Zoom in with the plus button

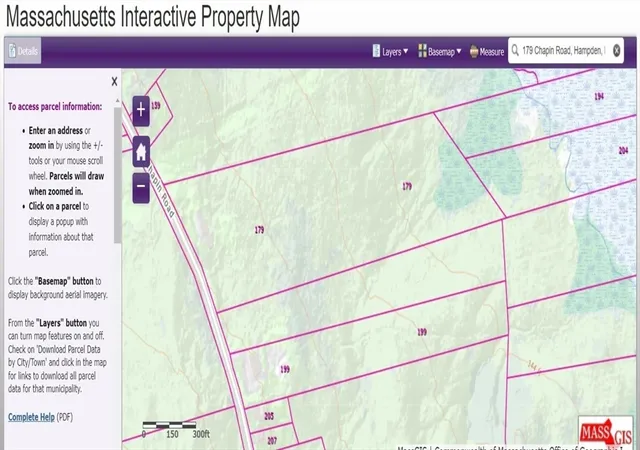(141, 110)
